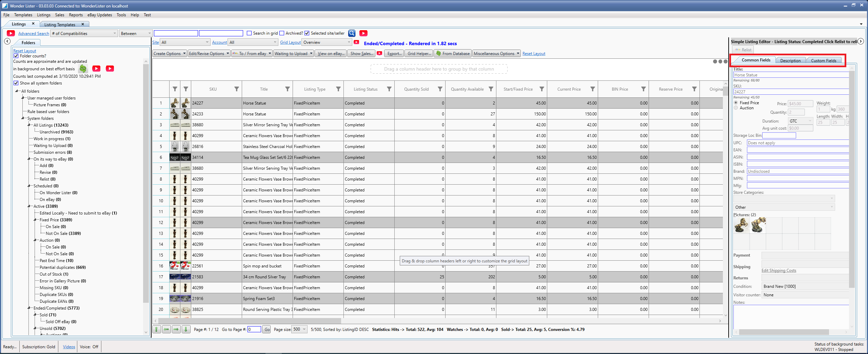Viewport: 868px width, 354px height.
Task: Click the View on eBay... button
Action: pyautogui.click(x=331, y=53)
